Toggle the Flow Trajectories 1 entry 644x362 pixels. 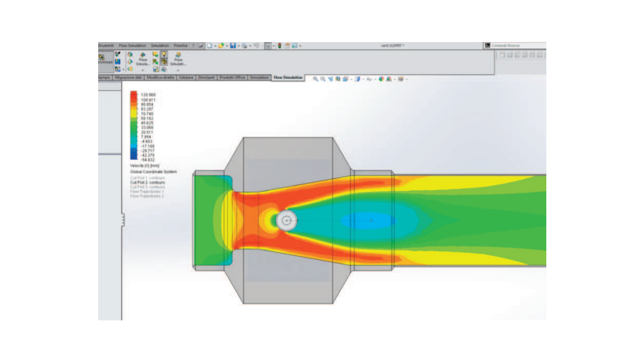coord(147,192)
